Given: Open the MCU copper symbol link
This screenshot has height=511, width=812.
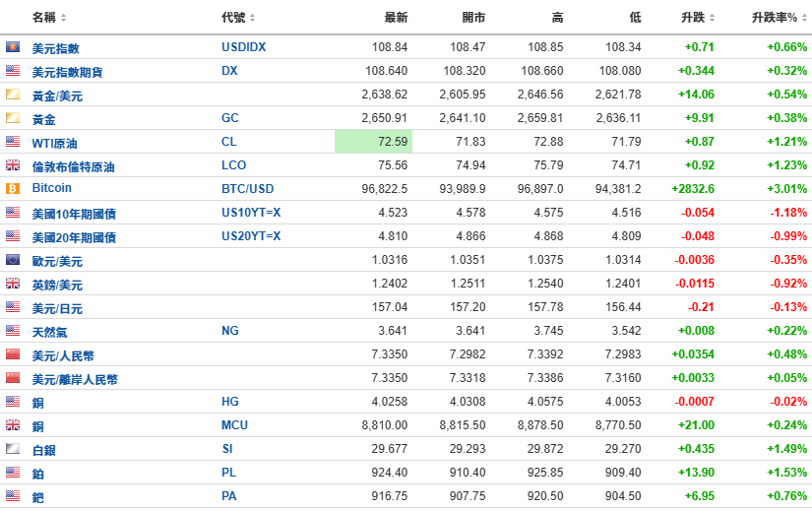Looking at the screenshot, I should click(234, 425).
